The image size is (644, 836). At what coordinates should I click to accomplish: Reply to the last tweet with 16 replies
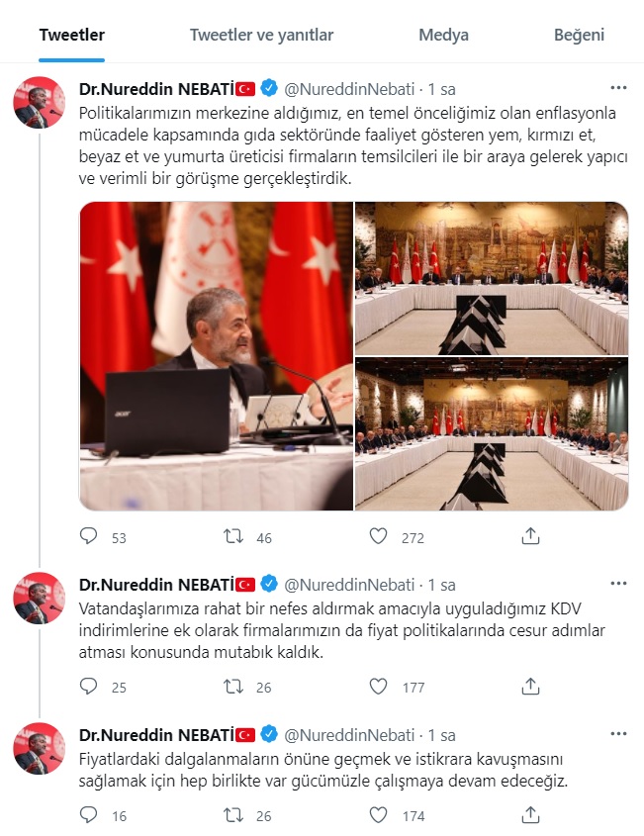[x=88, y=814]
